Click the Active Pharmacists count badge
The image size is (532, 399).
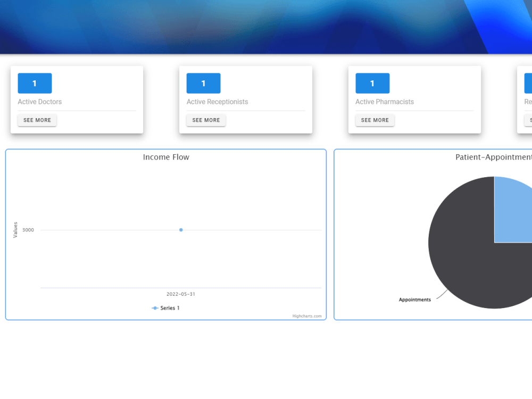pyautogui.click(x=372, y=83)
